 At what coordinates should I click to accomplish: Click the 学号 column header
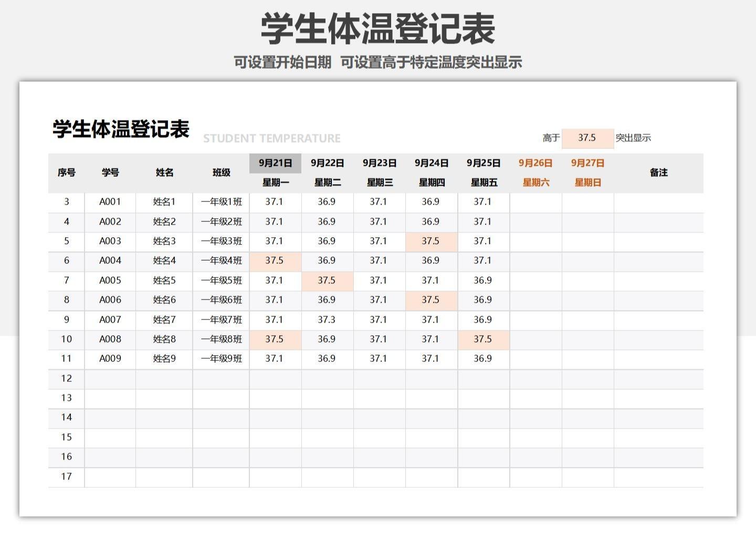pos(110,173)
